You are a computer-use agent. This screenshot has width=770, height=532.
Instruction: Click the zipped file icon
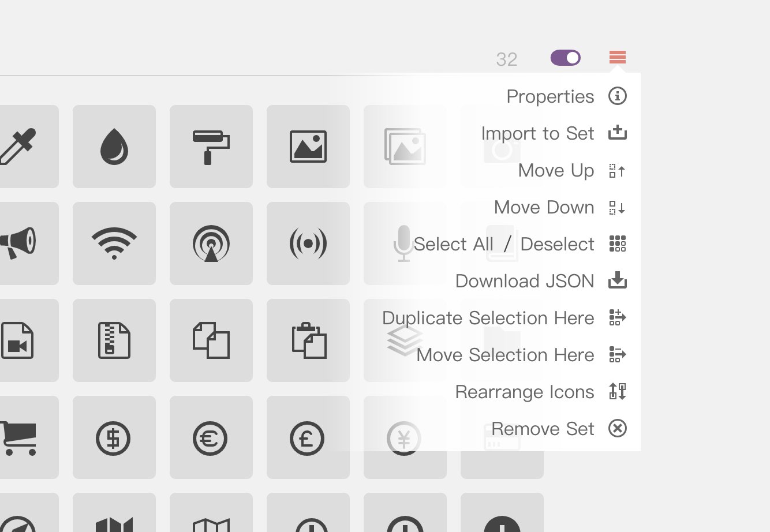(114, 340)
